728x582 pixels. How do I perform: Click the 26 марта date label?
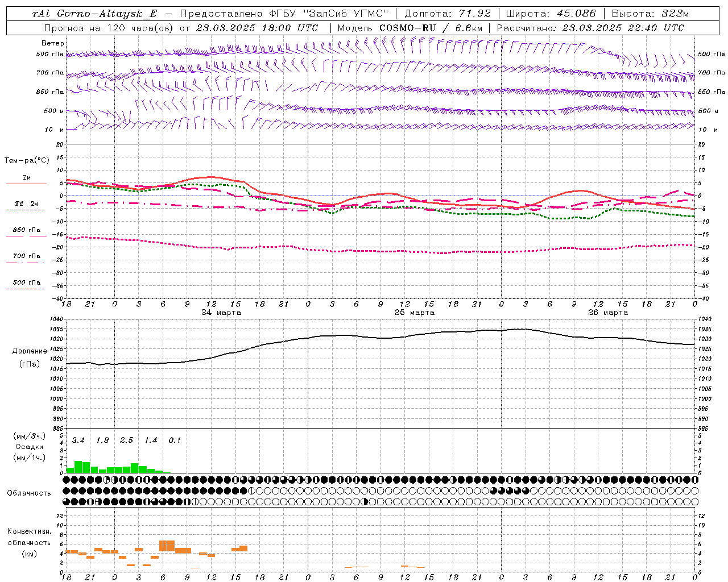pyautogui.click(x=608, y=313)
